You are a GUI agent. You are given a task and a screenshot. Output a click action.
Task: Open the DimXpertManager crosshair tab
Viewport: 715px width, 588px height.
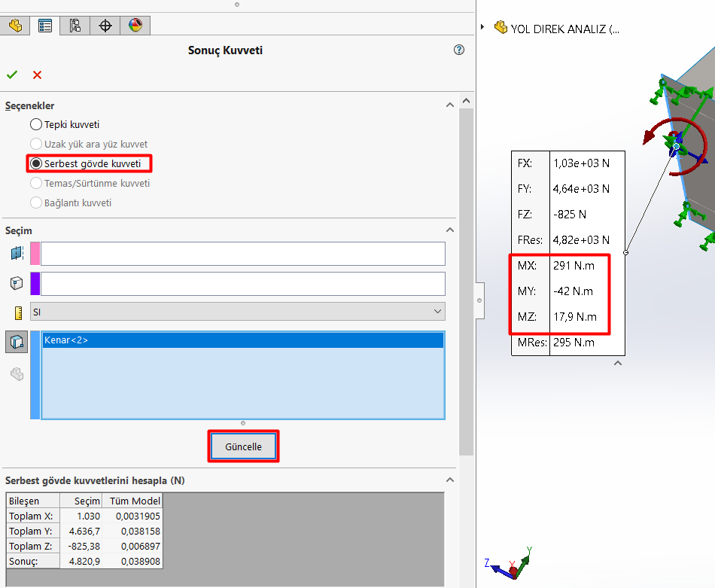(105, 26)
